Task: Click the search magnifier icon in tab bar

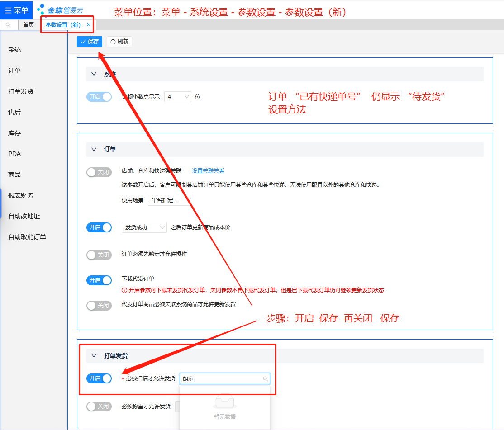Action: (8, 25)
